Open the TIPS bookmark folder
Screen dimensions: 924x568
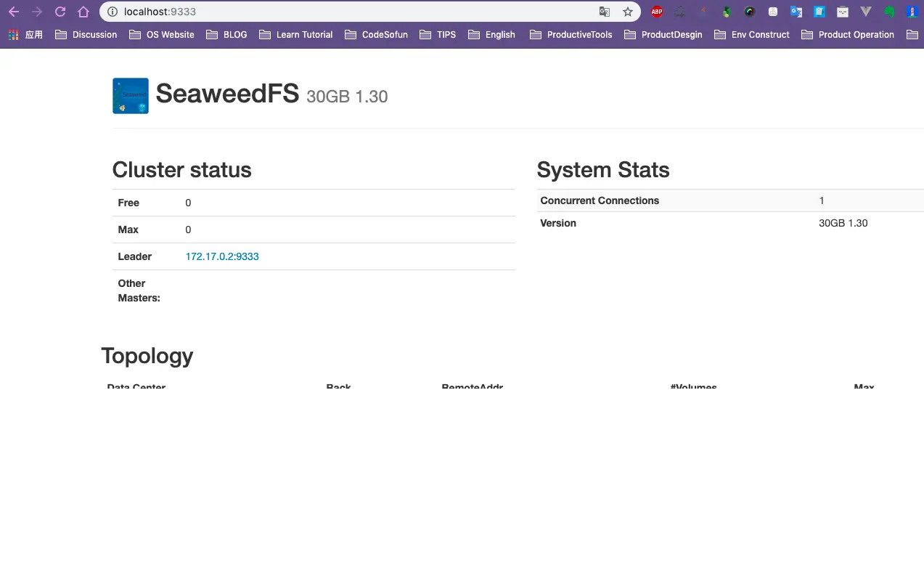tap(438, 34)
